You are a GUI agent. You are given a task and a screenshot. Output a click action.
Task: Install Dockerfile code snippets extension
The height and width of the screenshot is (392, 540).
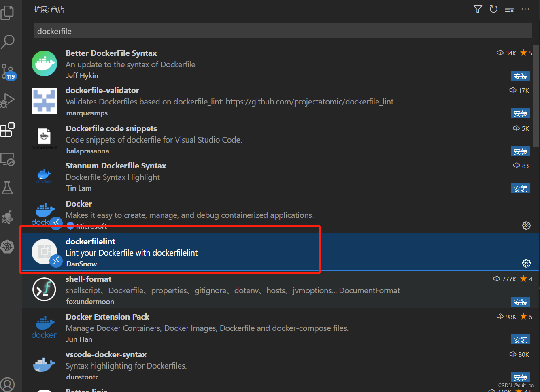pyautogui.click(x=520, y=151)
